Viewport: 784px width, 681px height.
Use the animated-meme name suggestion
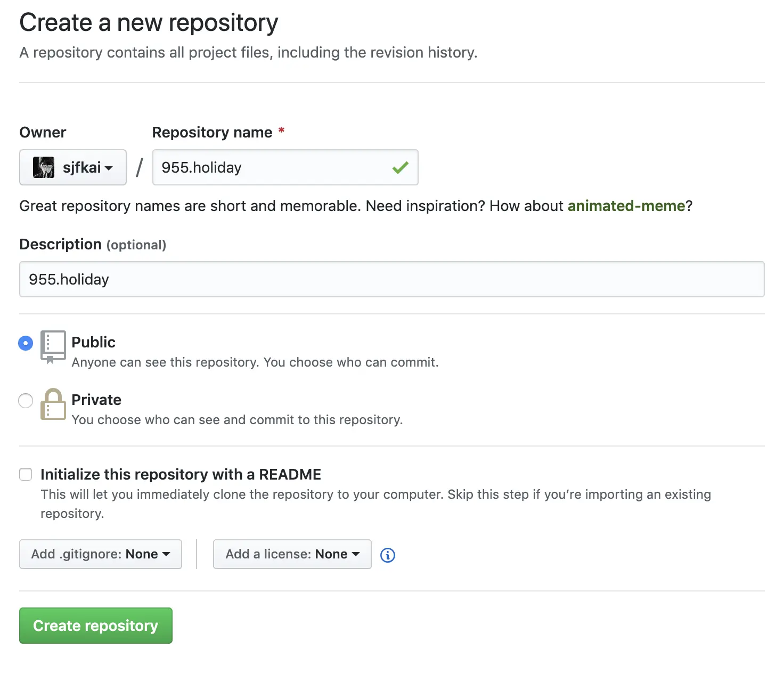[x=626, y=206]
